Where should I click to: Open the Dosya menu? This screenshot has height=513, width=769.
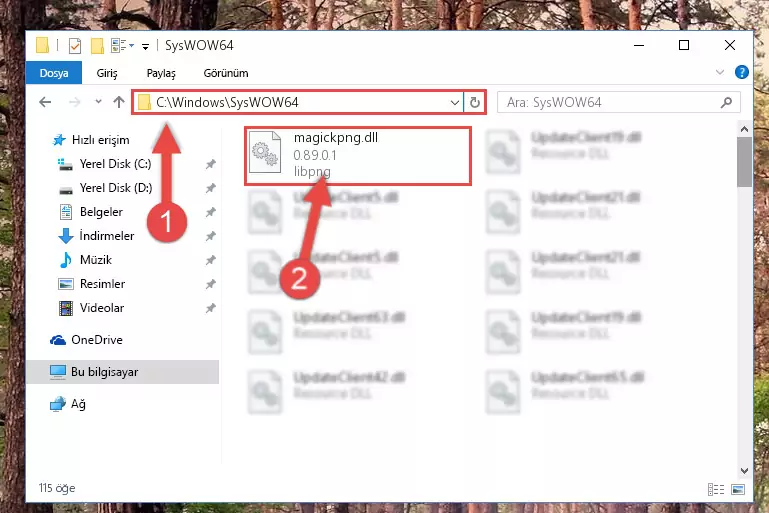point(54,73)
